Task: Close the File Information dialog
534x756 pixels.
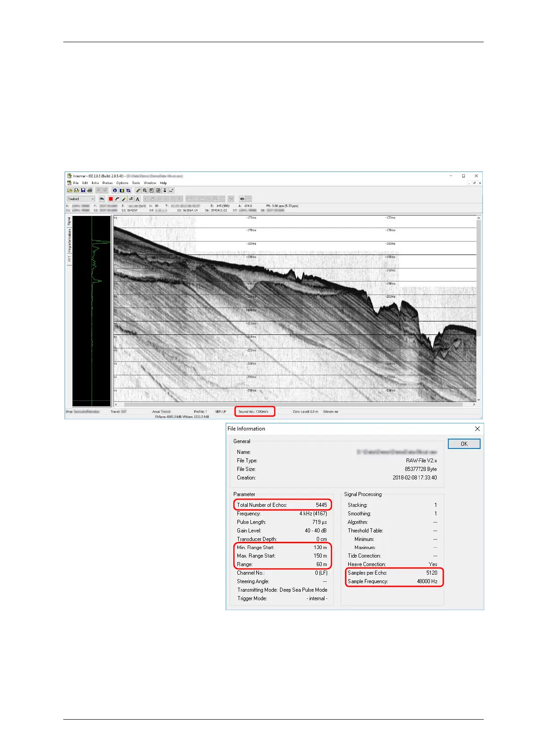Action: coord(477,429)
